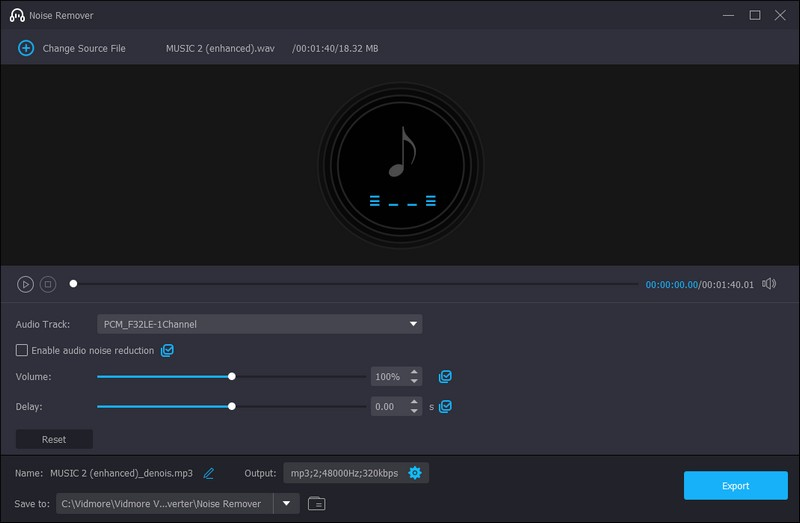Screen dimensions: 800x523
Task: Click the play button in the player
Action: (26, 284)
